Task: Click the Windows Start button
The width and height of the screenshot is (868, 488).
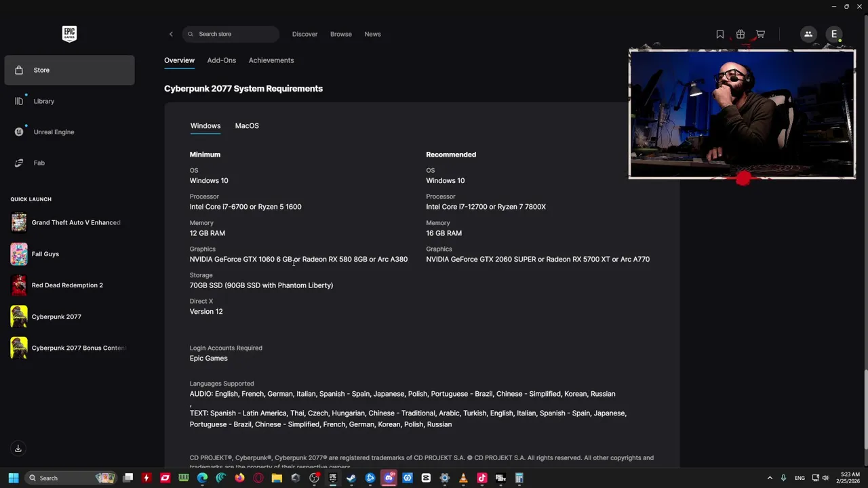Action: [14, 478]
